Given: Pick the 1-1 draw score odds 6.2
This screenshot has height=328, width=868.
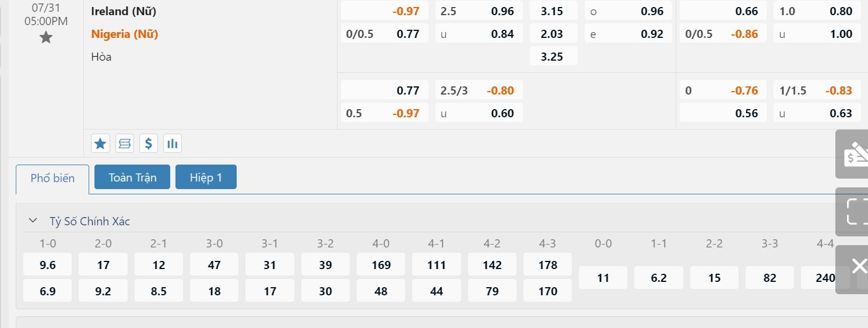Looking at the screenshot, I should pyautogui.click(x=659, y=278).
